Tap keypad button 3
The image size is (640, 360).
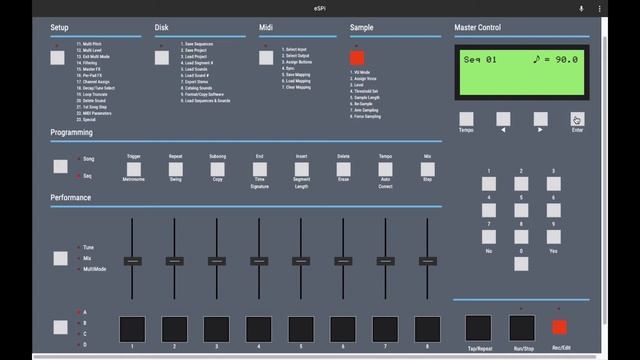[x=553, y=184]
